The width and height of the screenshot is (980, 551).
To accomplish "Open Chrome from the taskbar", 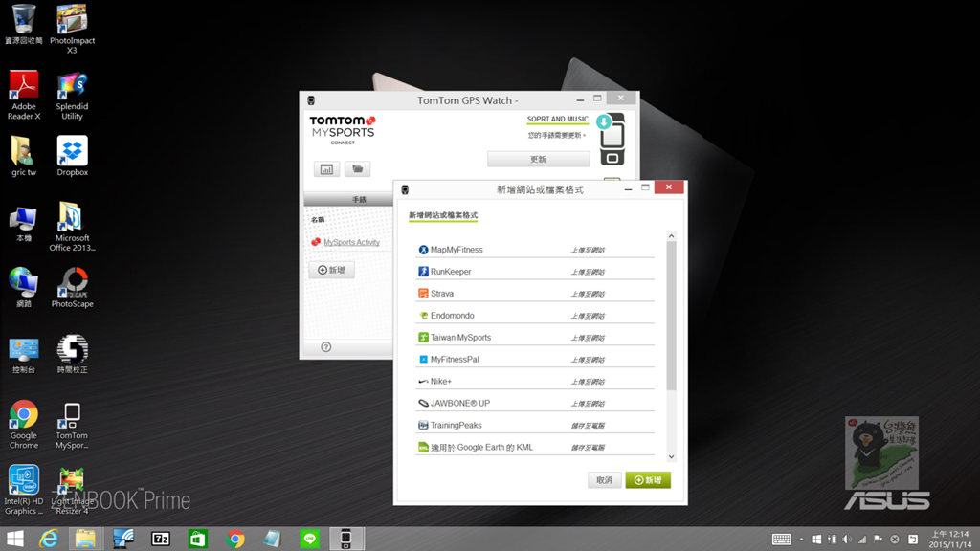I will point(235,539).
